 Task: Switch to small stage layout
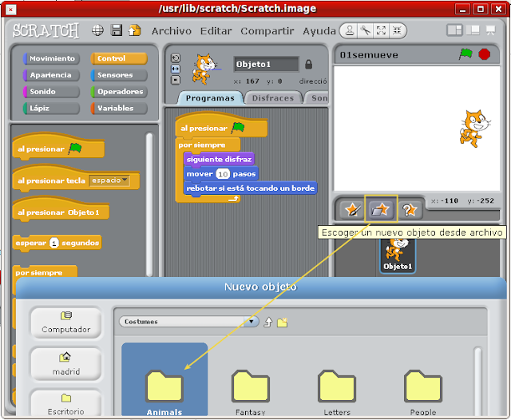click(454, 30)
